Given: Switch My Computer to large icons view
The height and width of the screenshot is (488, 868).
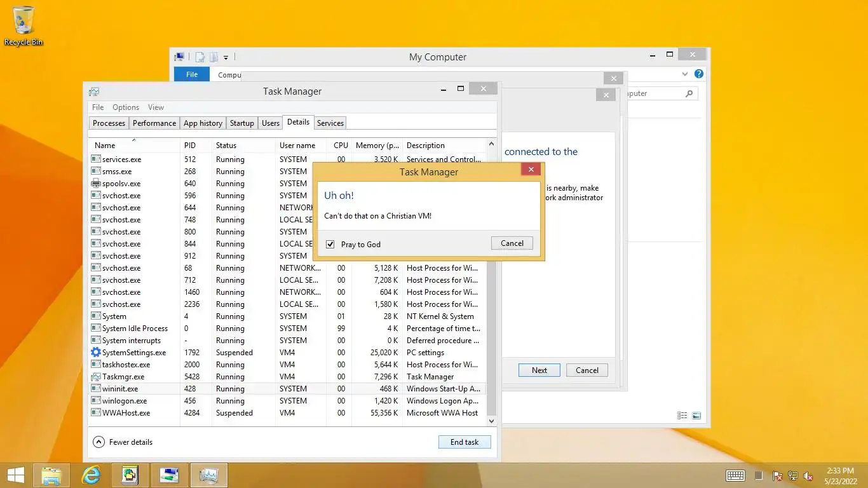Looking at the screenshot, I should point(696,416).
